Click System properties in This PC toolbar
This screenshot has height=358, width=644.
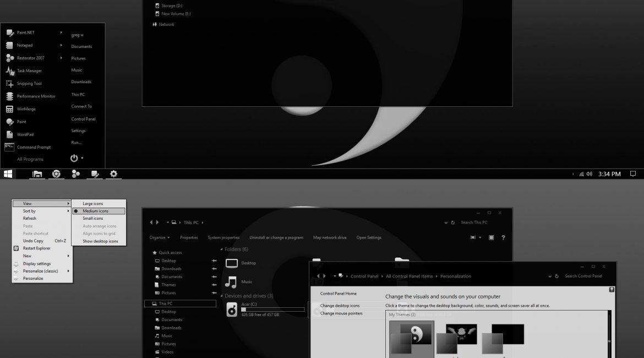click(x=223, y=237)
